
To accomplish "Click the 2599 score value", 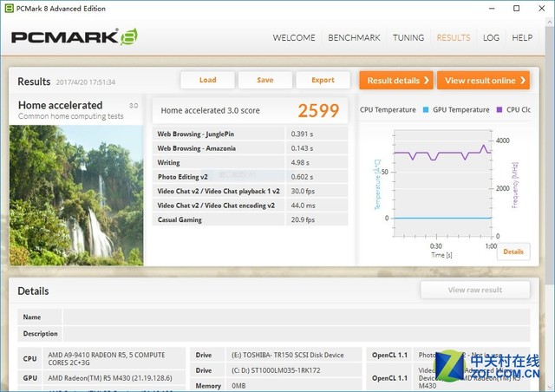I will click(318, 111).
